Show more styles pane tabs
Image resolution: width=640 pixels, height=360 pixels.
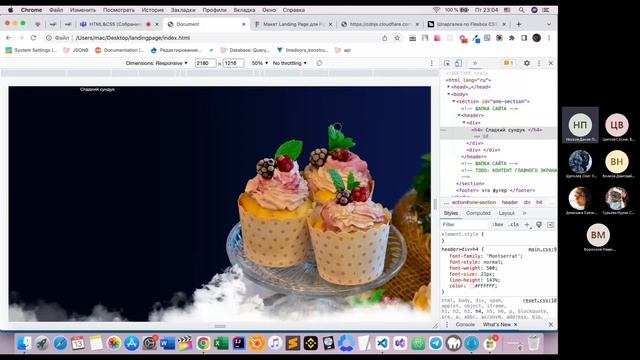pos(524,213)
